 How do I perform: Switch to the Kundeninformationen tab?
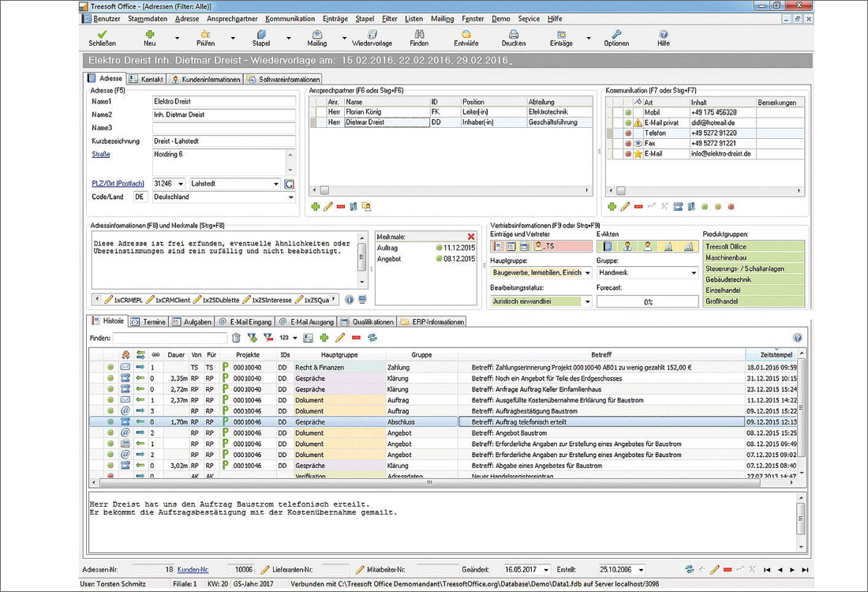point(205,79)
